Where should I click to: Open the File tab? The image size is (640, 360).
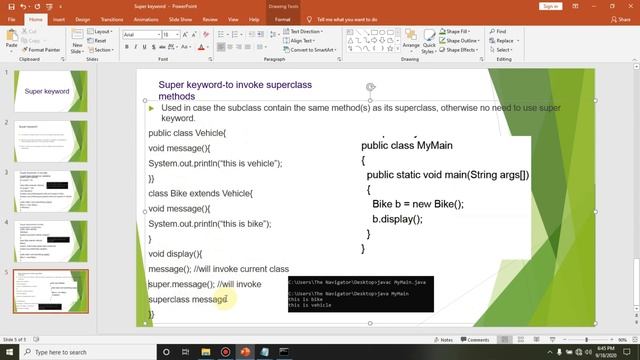pos(11,20)
